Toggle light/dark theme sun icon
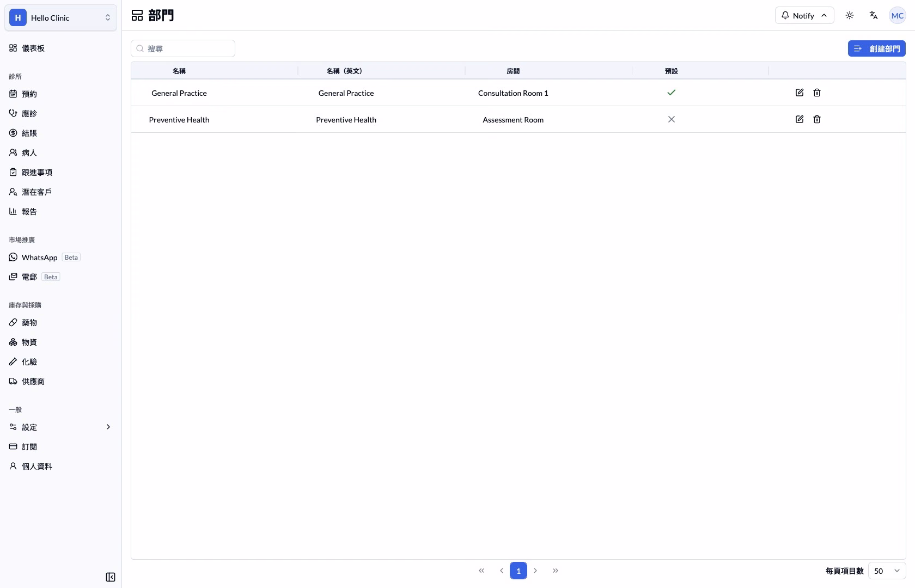Image resolution: width=915 pixels, height=588 pixels. tap(850, 15)
